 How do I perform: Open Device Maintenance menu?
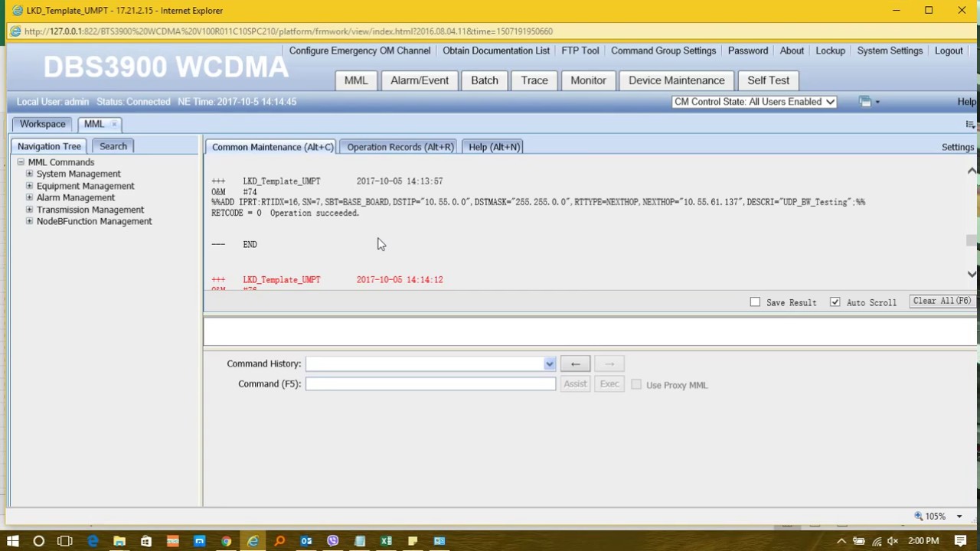pyautogui.click(x=677, y=80)
